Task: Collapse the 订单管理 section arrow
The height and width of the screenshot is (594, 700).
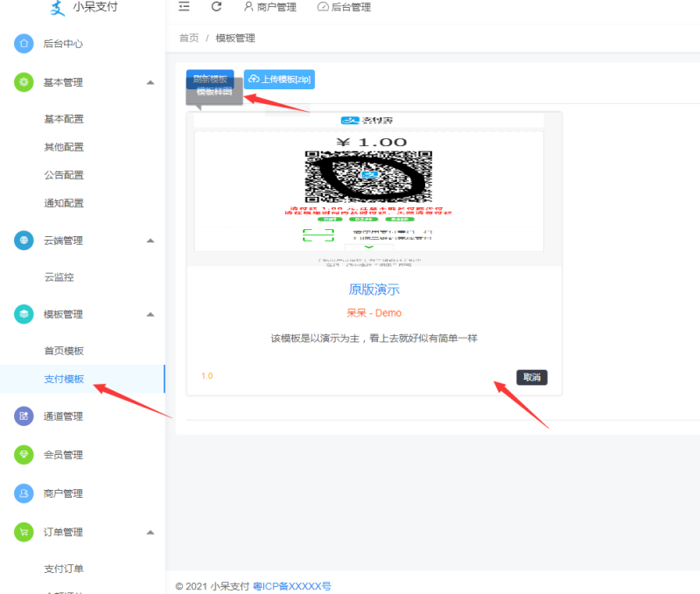Action: [150, 533]
